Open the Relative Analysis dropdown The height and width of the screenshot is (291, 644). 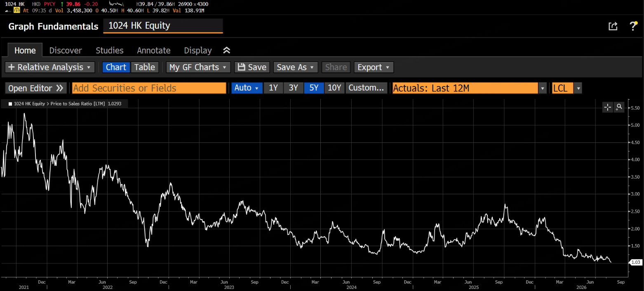[50, 67]
